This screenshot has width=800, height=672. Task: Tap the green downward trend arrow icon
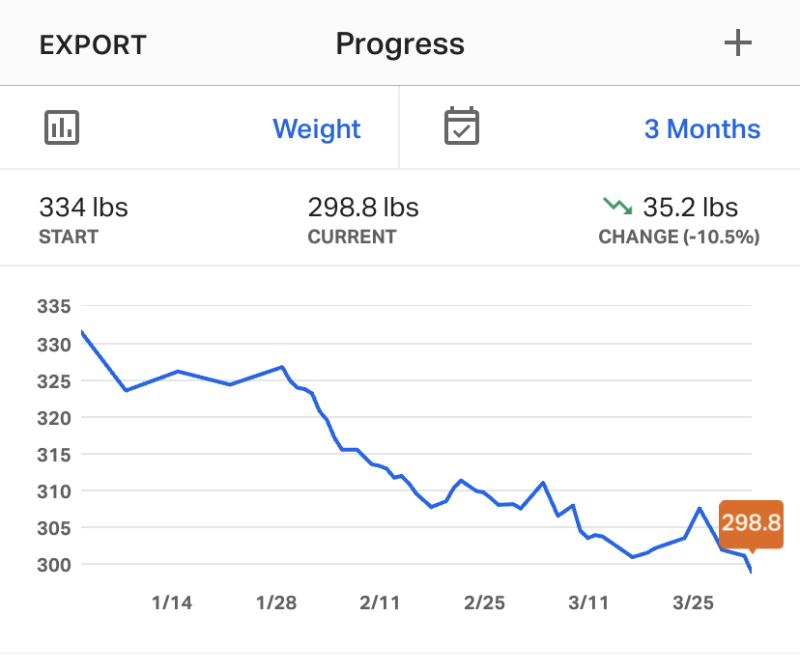click(x=617, y=206)
